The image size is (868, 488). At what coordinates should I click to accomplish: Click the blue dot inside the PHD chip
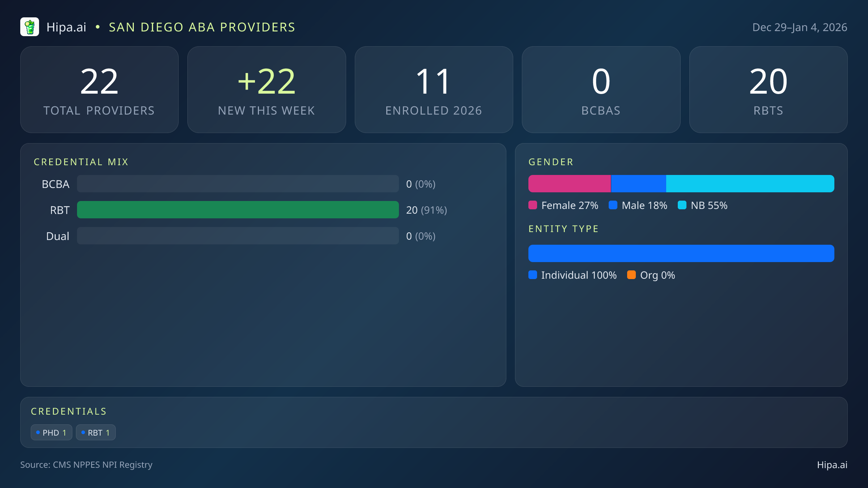[38, 432]
